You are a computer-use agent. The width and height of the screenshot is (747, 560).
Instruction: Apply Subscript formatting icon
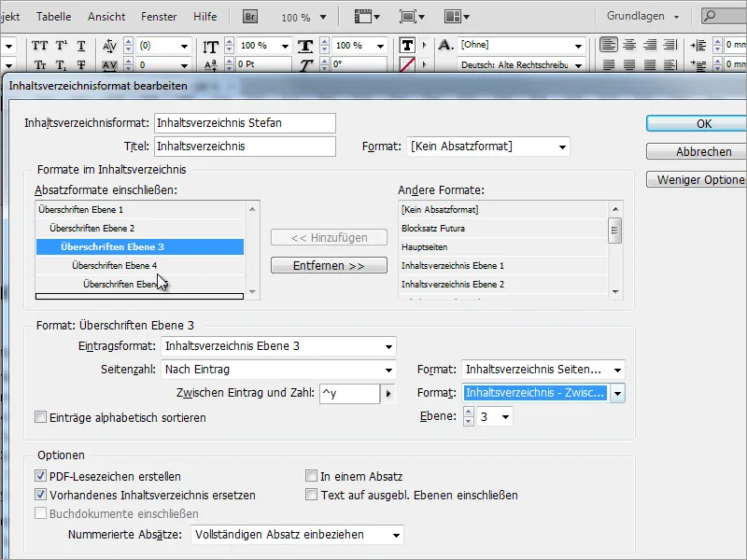click(61, 64)
